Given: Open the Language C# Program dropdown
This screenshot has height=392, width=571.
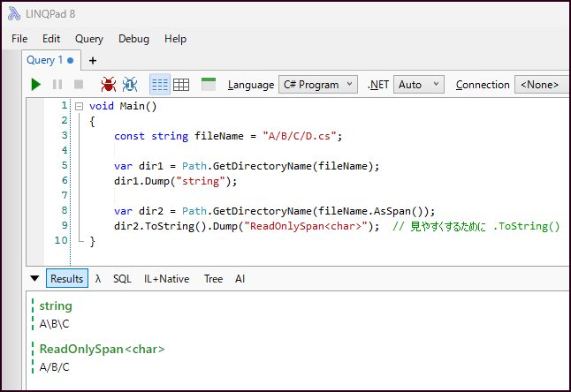Looking at the screenshot, I should coord(318,85).
